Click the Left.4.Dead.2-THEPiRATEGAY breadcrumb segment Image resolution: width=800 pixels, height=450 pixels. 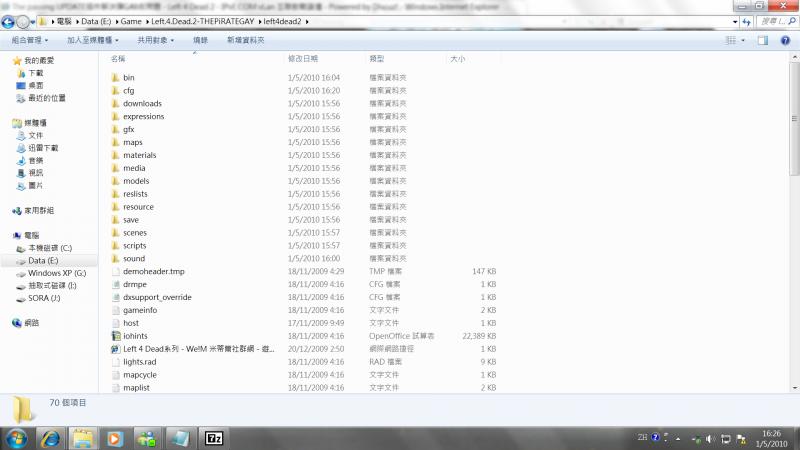tap(203, 21)
